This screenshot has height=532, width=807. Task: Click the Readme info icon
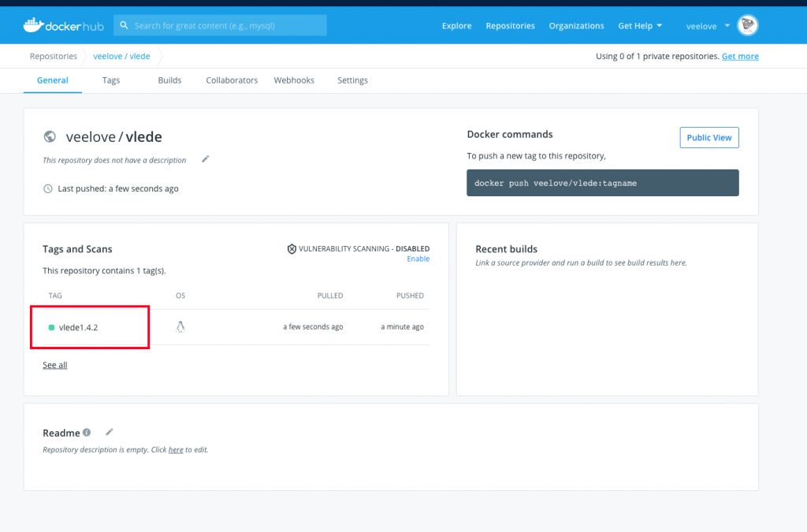pos(87,433)
